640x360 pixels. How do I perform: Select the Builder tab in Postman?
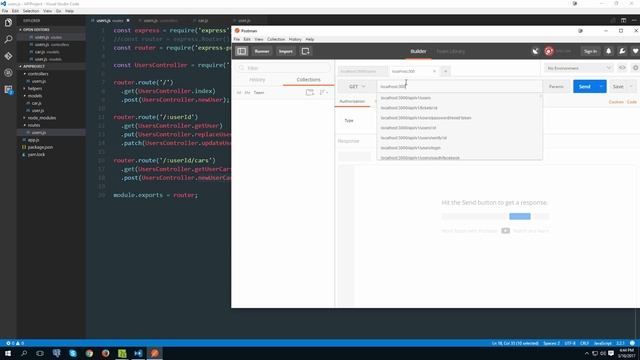418,51
